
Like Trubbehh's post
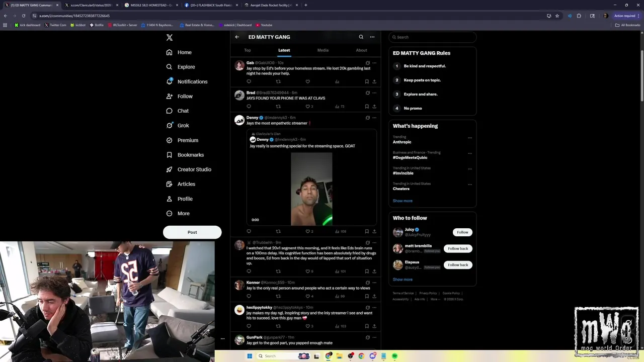(x=308, y=271)
